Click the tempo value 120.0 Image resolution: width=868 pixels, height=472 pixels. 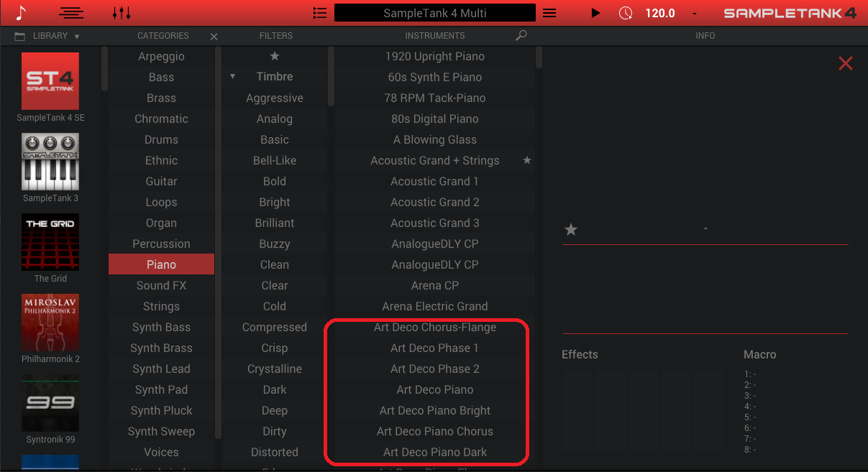(660, 13)
